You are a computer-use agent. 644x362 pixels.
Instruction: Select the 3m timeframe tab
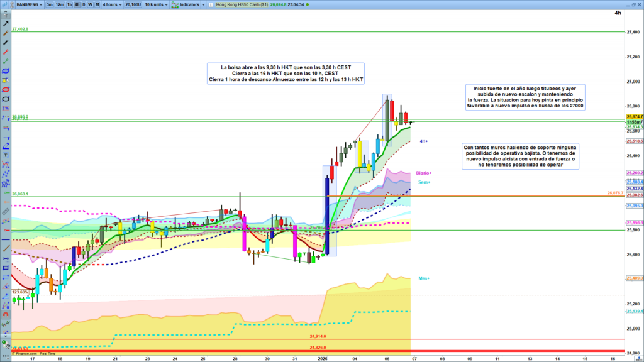click(x=49, y=4)
